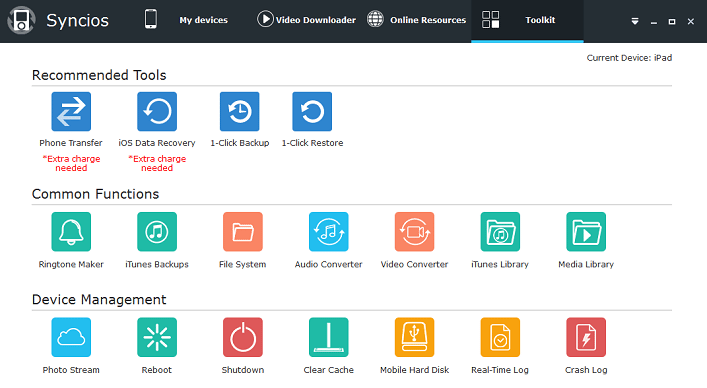Click the iOS Data Recovery label
Image resolution: width=707 pixels, height=388 pixels.
[157, 143]
